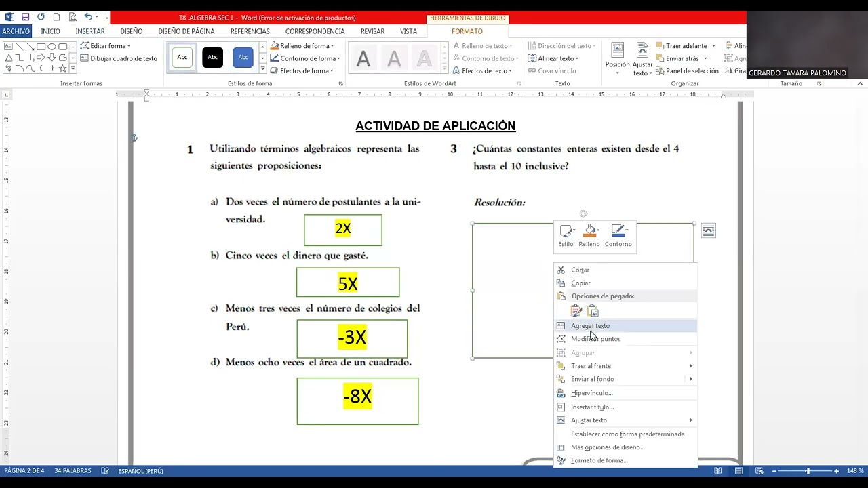Click the rotation handle above the selected shape
This screenshot has height=488, width=868.
pyautogui.click(x=583, y=214)
